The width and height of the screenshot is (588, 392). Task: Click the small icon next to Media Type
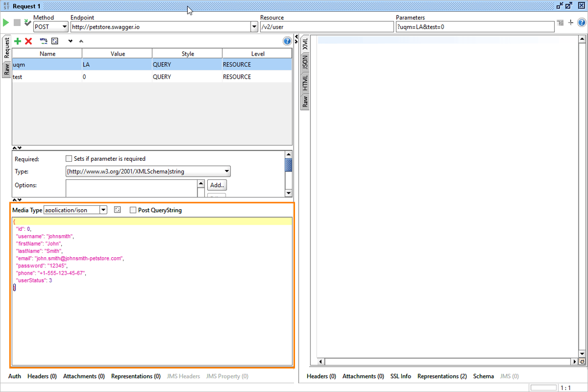pyautogui.click(x=117, y=210)
